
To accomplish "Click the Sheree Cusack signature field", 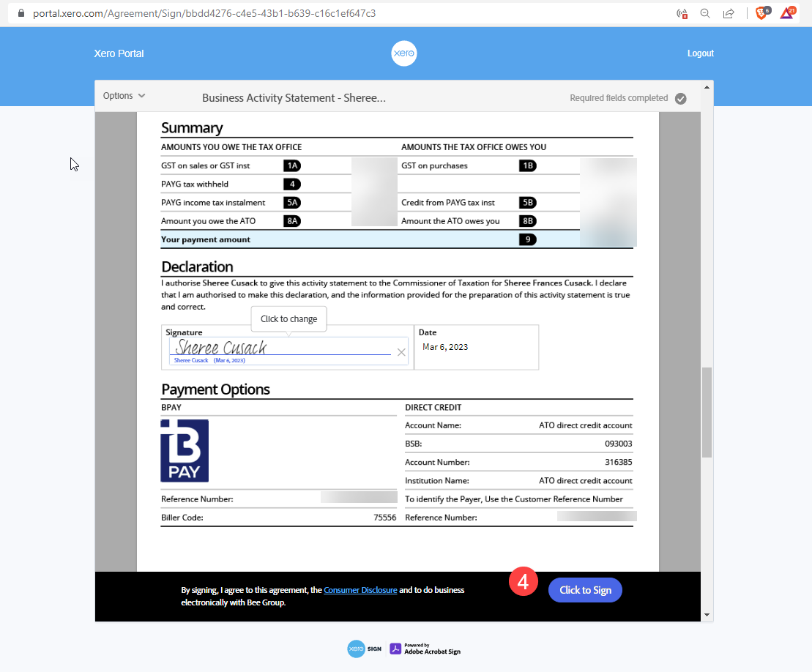I will click(278, 348).
